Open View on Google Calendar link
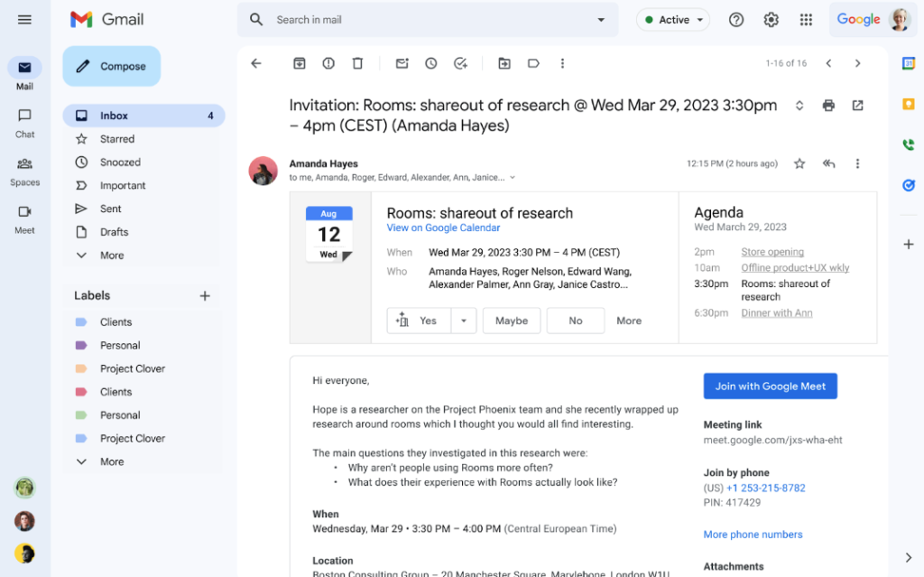 pos(442,228)
